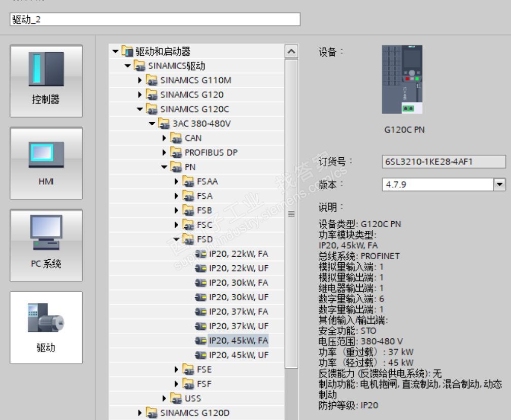Expand the SINAMICS G120D folder arrow
The width and height of the screenshot is (511, 420).
140,413
